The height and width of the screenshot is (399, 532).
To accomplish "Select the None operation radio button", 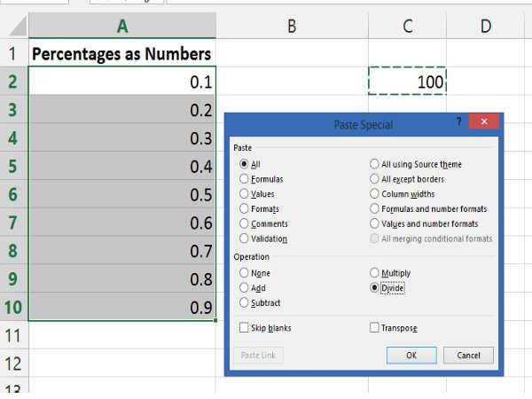I will [245, 273].
